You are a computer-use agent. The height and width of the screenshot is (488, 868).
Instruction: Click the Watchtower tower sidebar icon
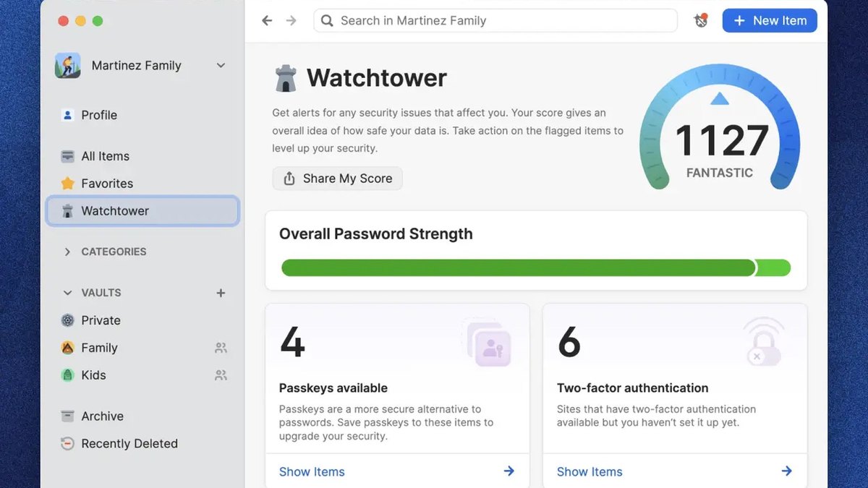coord(68,211)
